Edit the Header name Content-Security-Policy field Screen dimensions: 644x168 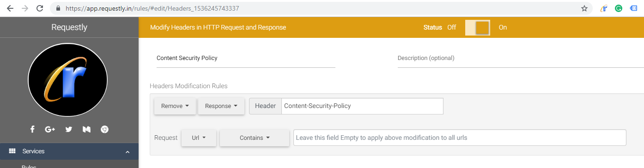(x=362, y=106)
